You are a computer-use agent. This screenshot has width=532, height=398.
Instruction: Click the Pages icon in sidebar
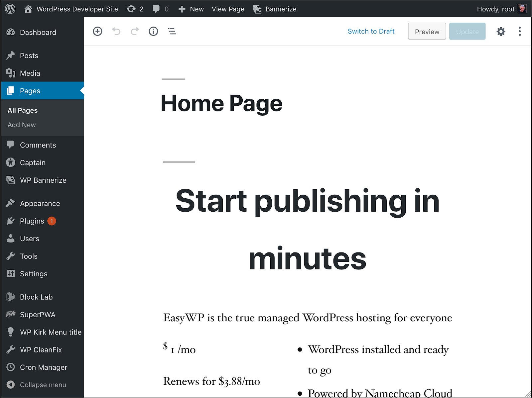[x=11, y=91]
